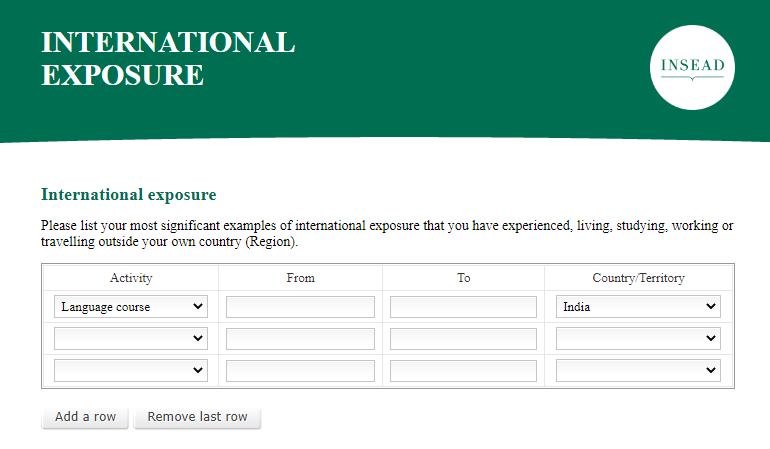Screen dimensions: 770x449
Task: Focus the second row To field
Action: click(463, 339)
